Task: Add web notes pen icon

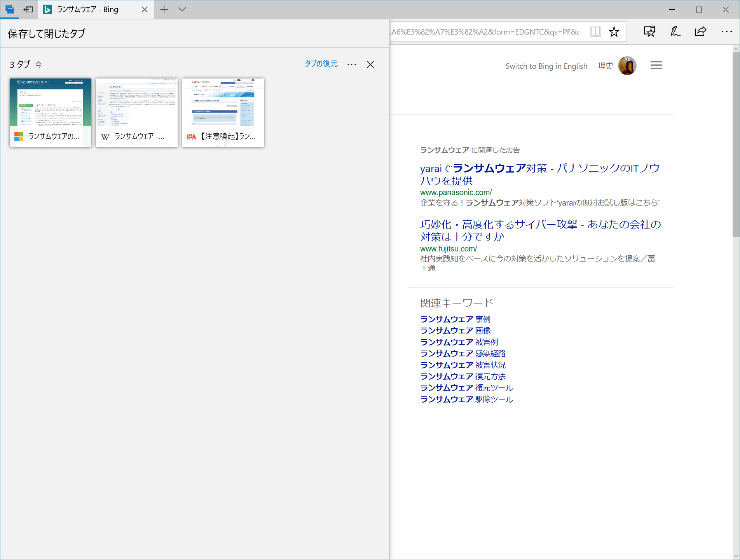Action: 675,31
